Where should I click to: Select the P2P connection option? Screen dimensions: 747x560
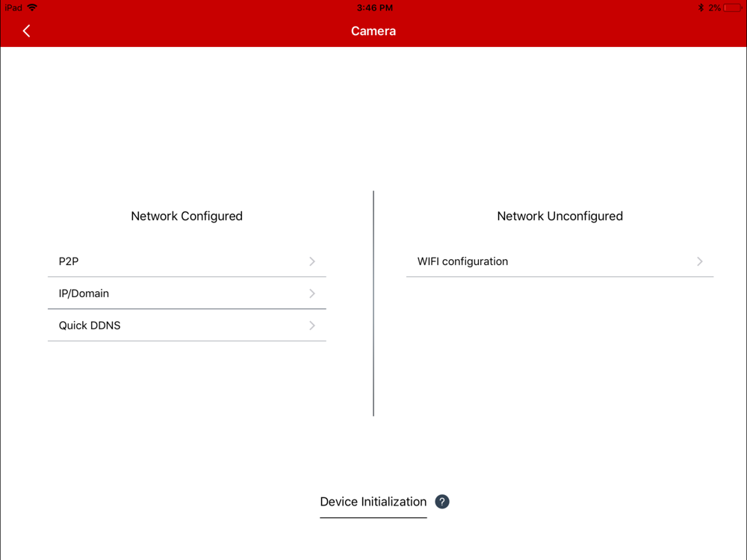tap(187, 261)
